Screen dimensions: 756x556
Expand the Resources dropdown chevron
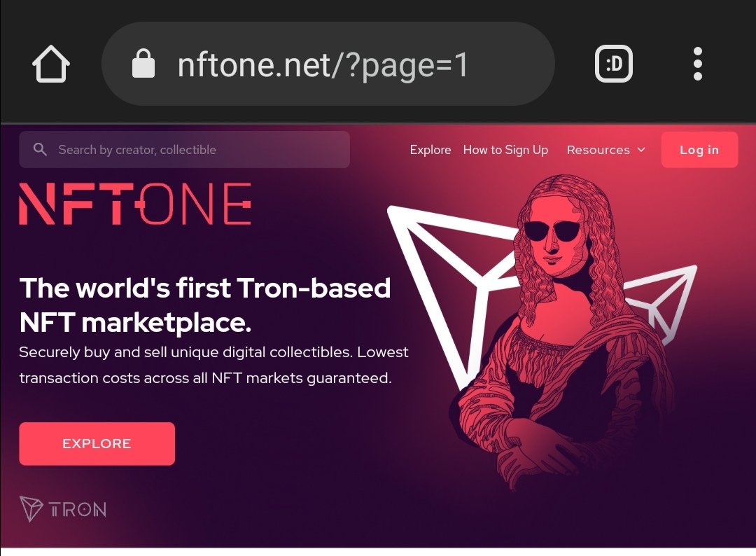pyautogui.click(x=641, y=150)
